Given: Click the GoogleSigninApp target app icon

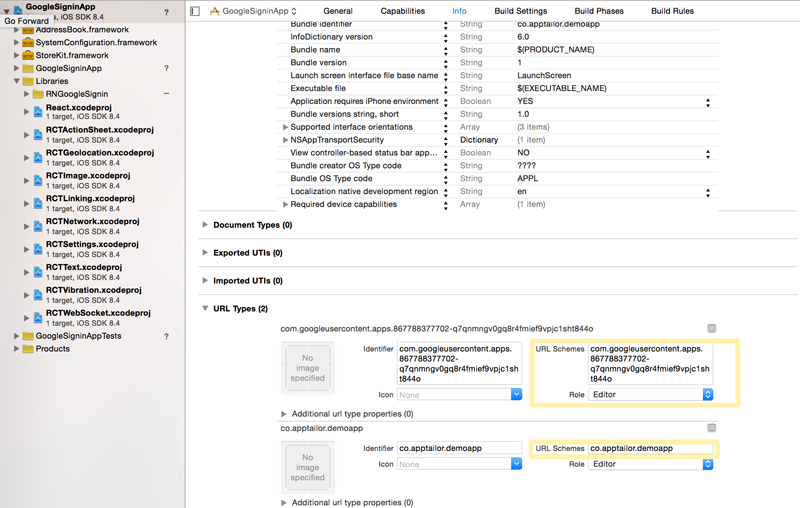Looking at the screenshot, I should coord(215,11).
